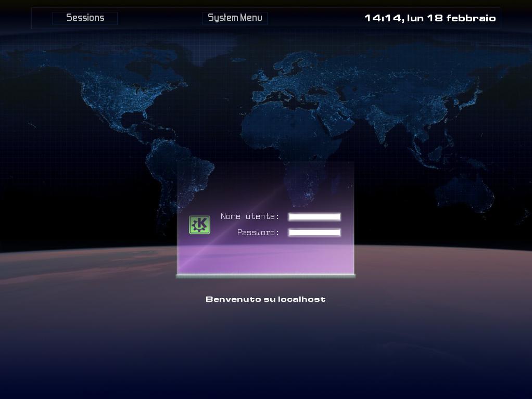Click the Nome utente input field
This screenshot has height=399, width=532.
pyautogui.click(x=314, y=217)
